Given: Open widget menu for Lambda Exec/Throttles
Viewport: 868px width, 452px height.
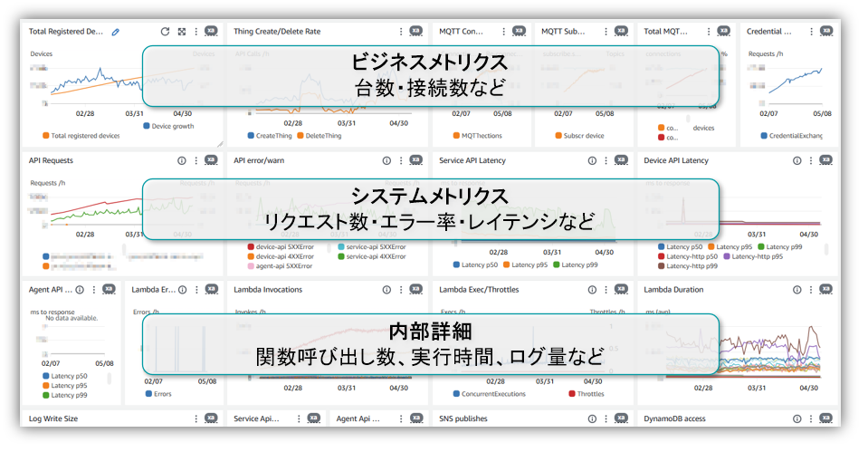Looking at the screenshot, I should click(x=606, y=290).
